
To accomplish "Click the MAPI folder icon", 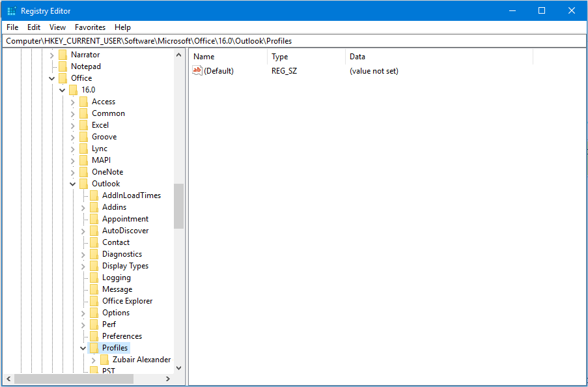I will [x=84, y=160].
